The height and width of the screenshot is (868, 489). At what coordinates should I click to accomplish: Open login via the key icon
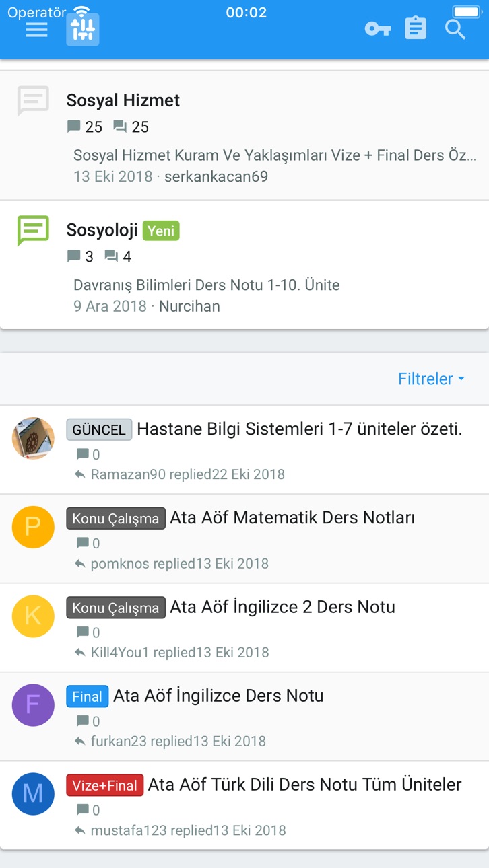(378, 29)
